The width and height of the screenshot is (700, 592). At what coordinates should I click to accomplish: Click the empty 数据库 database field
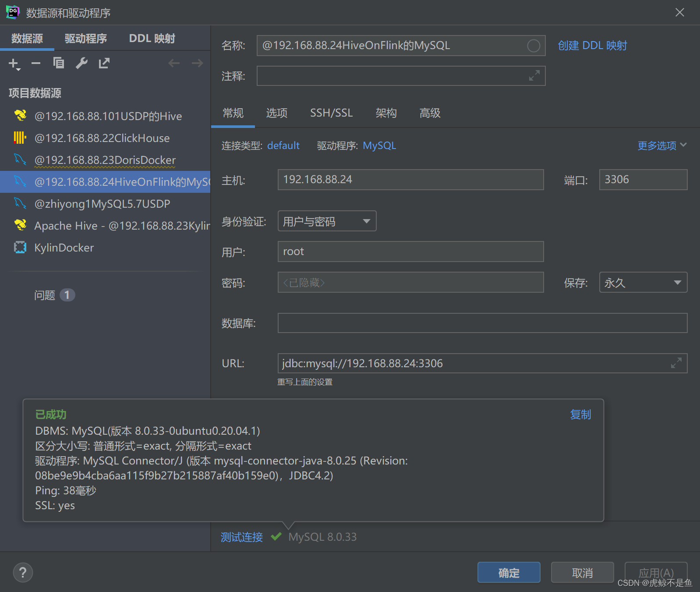coord(482,323)
